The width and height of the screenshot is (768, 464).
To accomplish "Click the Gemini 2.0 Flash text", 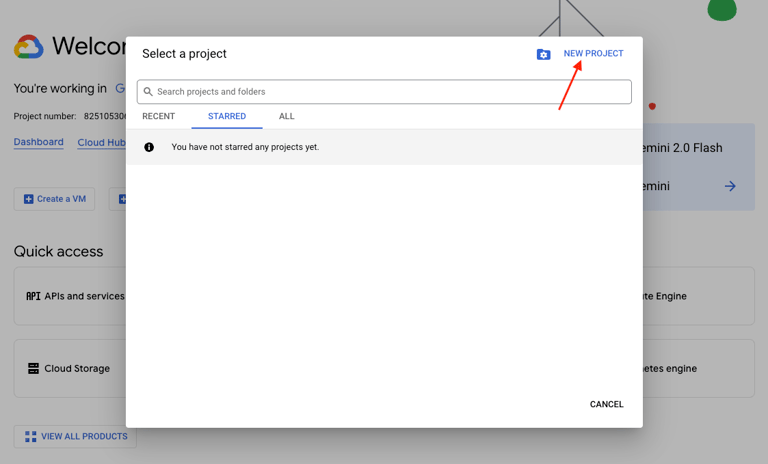I will point(682,148).
